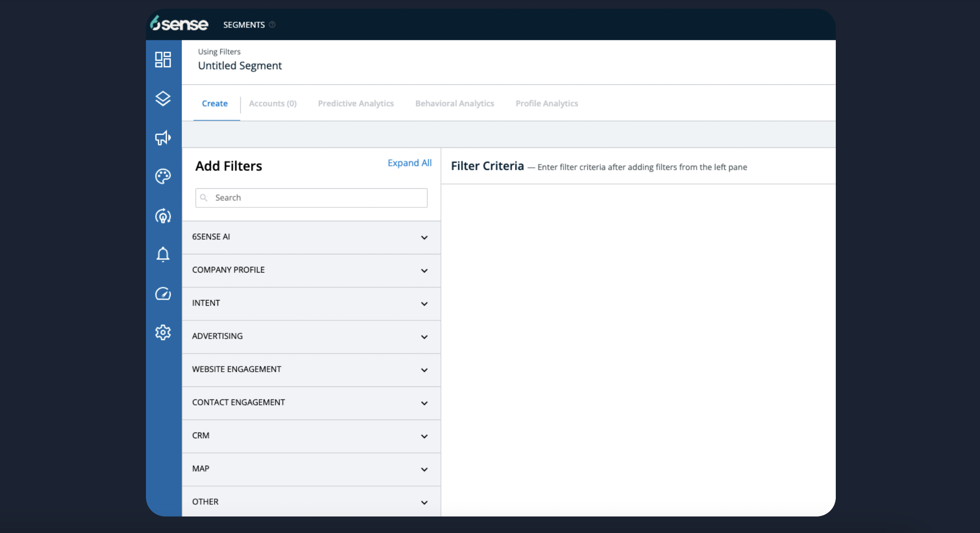Open the speedometer gauge icon
Screen dimensions: 980x533
pos(163,294)
